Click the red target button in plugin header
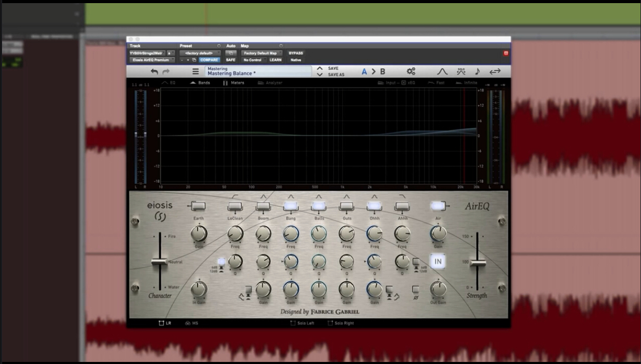641x364 pixels. click(505, 53)
